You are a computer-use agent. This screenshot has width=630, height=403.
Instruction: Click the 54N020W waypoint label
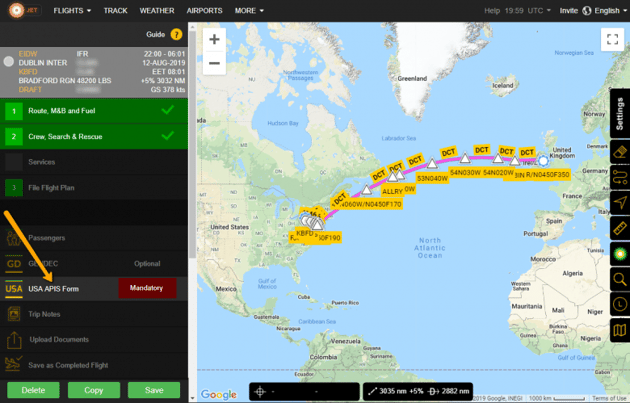point(498,173)
